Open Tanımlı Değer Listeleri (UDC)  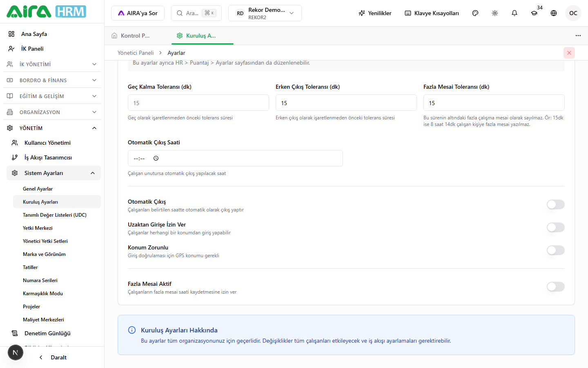tap(57, 215)
